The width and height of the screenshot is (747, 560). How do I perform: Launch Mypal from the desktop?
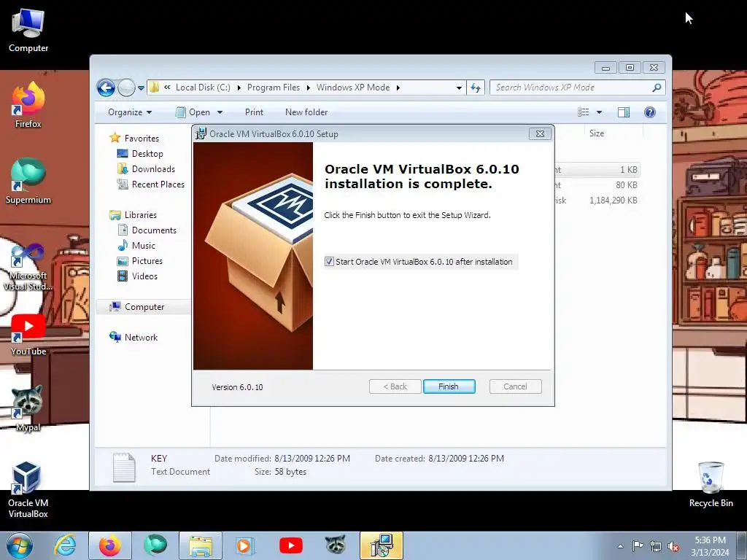[x=28, y=408]
